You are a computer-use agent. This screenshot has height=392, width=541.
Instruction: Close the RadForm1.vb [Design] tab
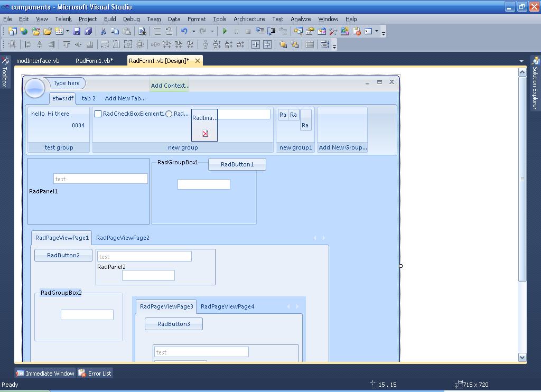[x=198, y=61]
